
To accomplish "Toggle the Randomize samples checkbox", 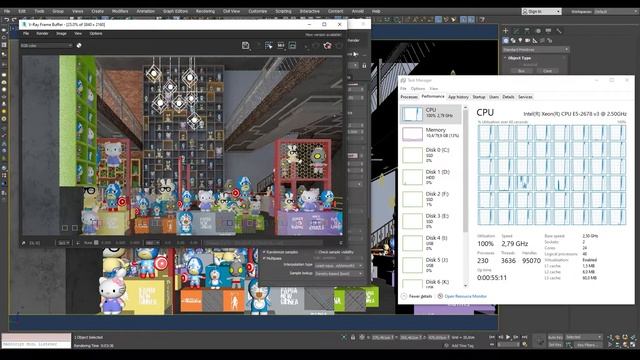I will click(264, 252).
